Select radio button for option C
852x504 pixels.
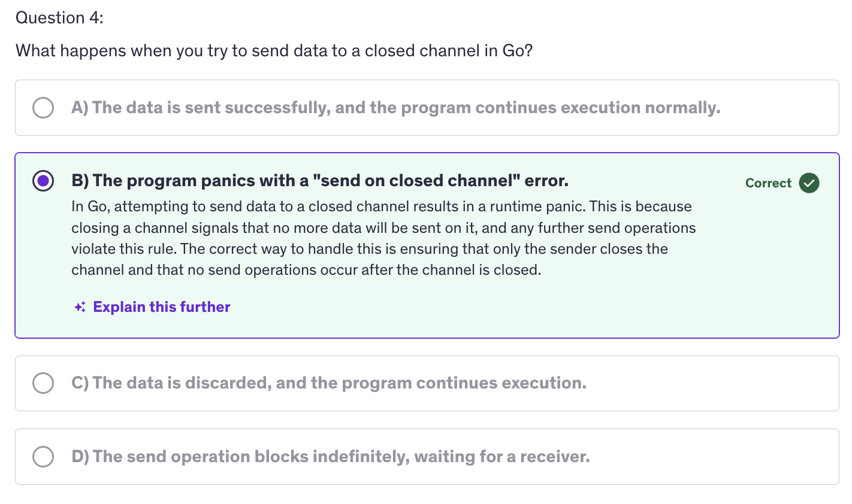tap(43, 383)
